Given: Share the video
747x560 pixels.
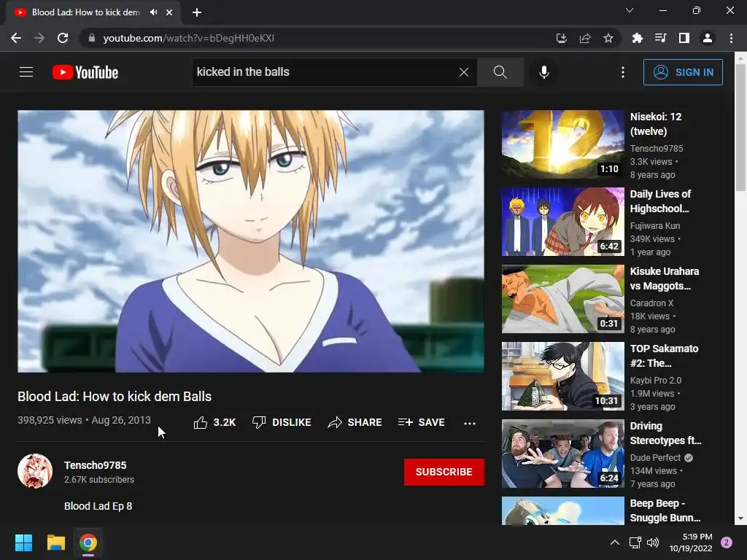Looking at the screenshot, I should (x=355, y=422).
